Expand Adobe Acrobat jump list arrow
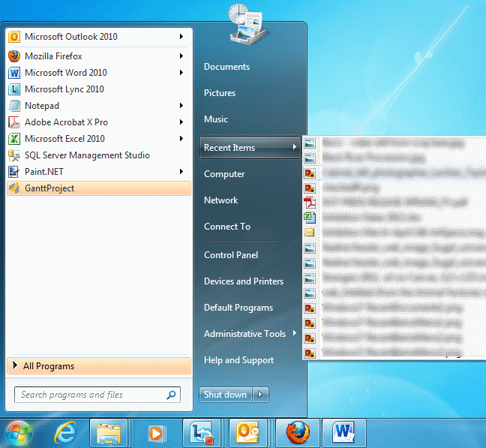The image size is (486, 448). tap(181, 122)
